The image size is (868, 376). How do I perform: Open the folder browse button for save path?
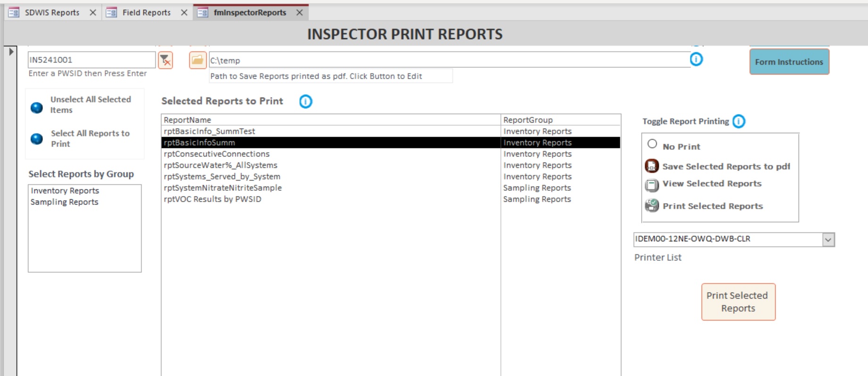198,60
